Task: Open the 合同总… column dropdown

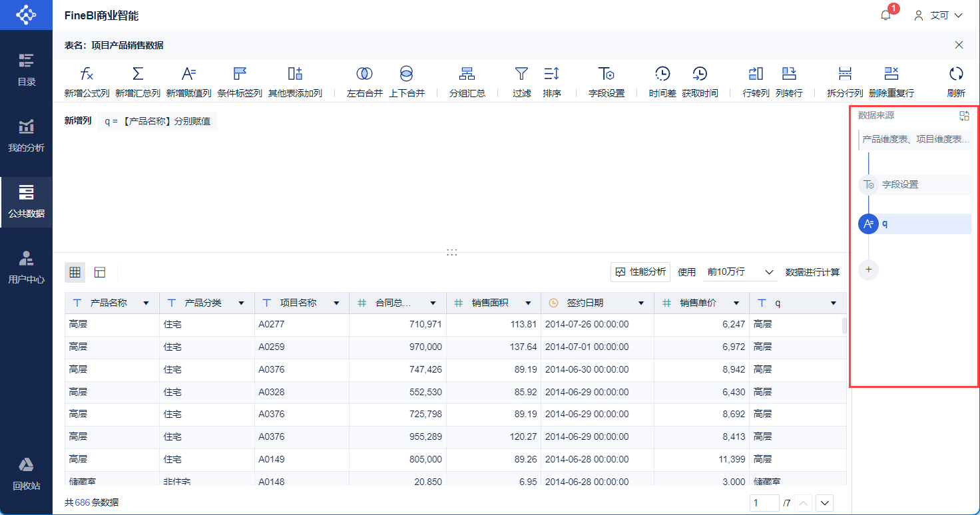Action: coord(433,303)
